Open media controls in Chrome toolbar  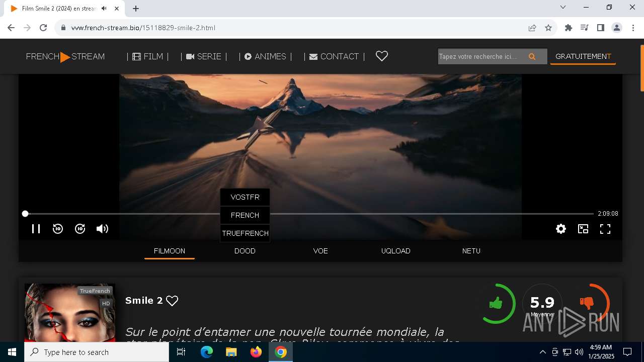pos(585,28)
